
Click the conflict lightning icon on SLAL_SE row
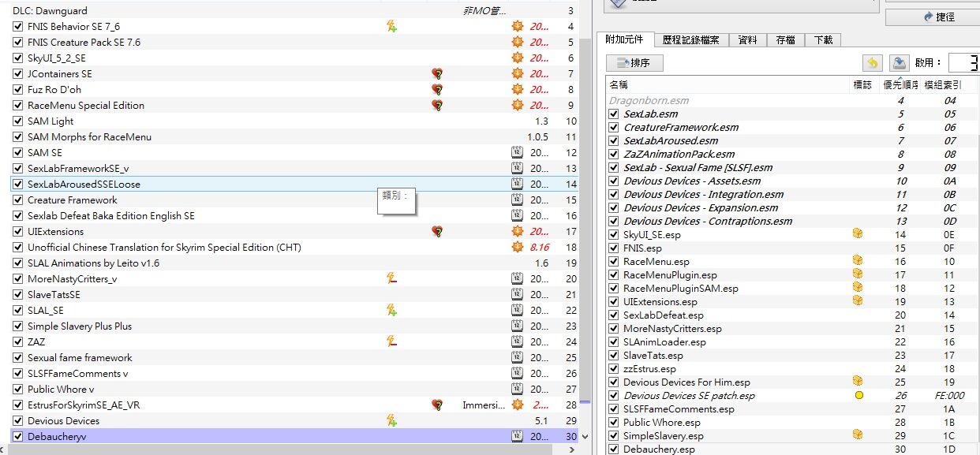(391, 310)
